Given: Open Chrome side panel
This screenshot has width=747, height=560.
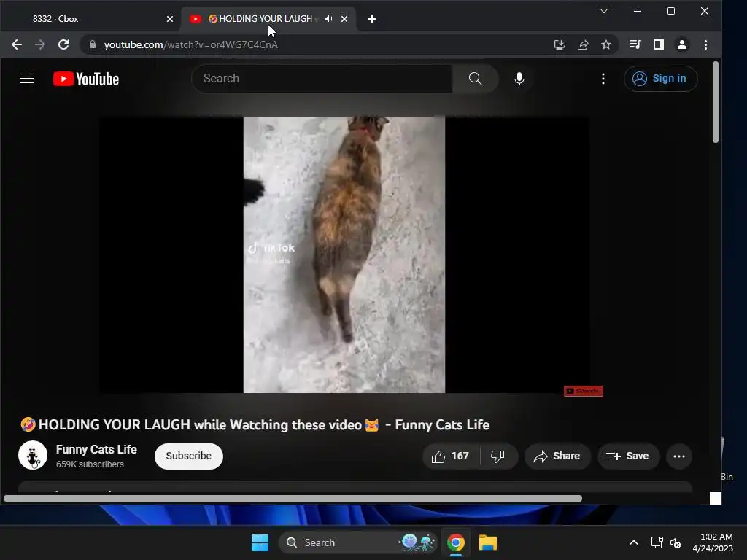Looking at the screenshot, I should point(659,44).
